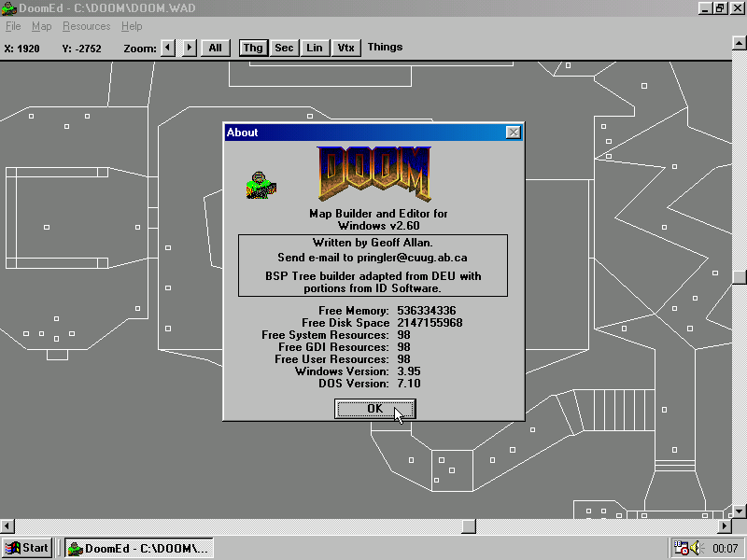Viewport: 747px width, 560px height.
Task: Click OK in the About dialog
Action: pos(375,409)
